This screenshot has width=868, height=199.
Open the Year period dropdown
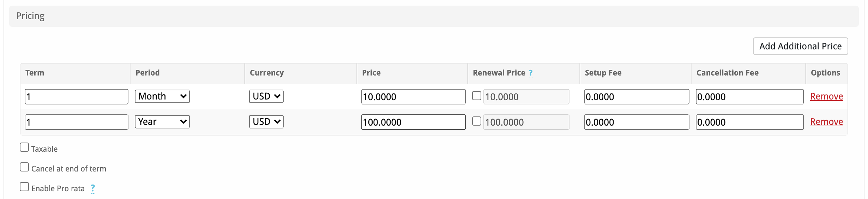[x=162, y=122]
